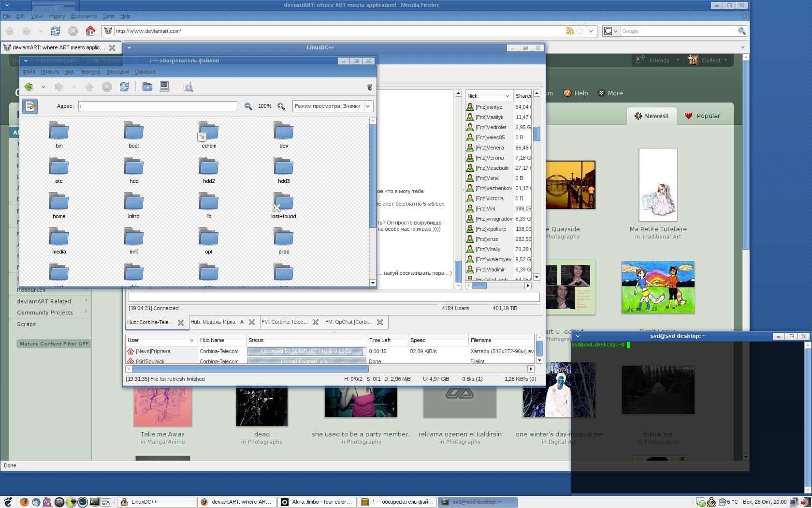Click the Ma Petite Tutelaire thumbnail
The width and height of the screenshot is (812, 508).
point(658,185)
